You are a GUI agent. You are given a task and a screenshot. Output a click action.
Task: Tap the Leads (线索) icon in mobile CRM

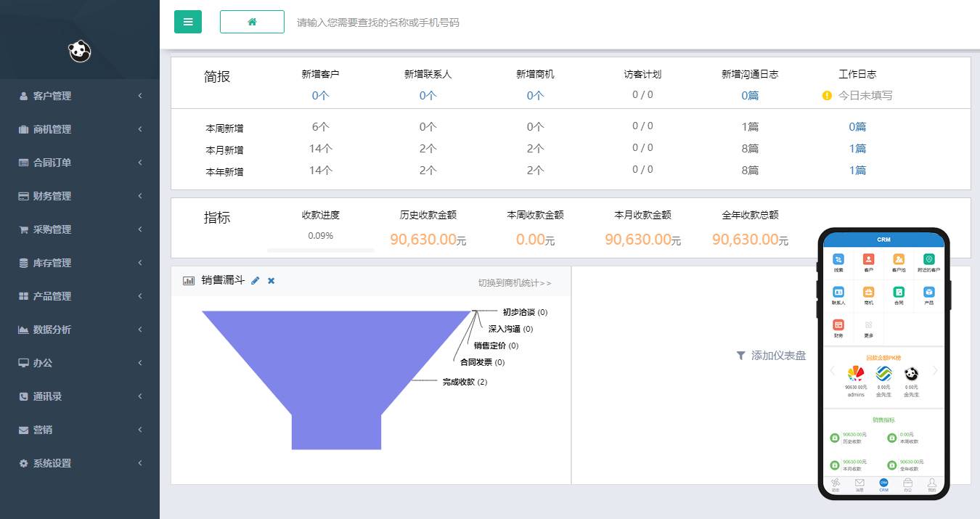click(x=838, y=259)
